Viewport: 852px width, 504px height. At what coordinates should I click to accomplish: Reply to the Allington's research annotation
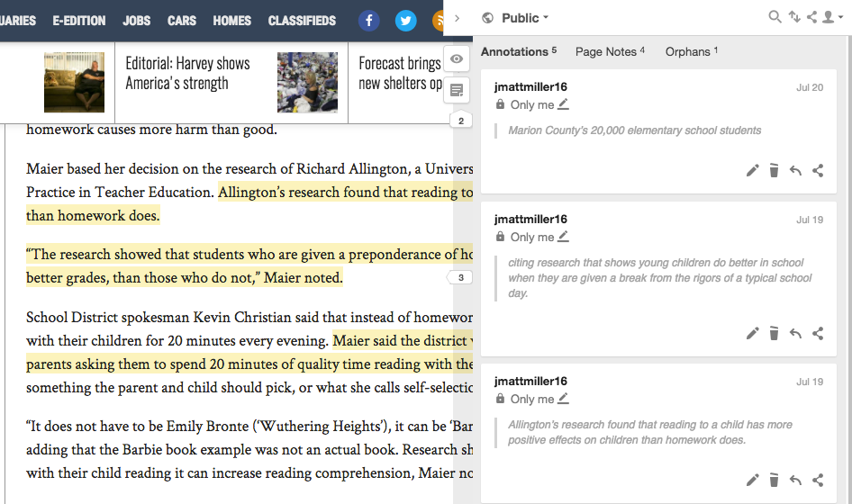coord(795,480)
